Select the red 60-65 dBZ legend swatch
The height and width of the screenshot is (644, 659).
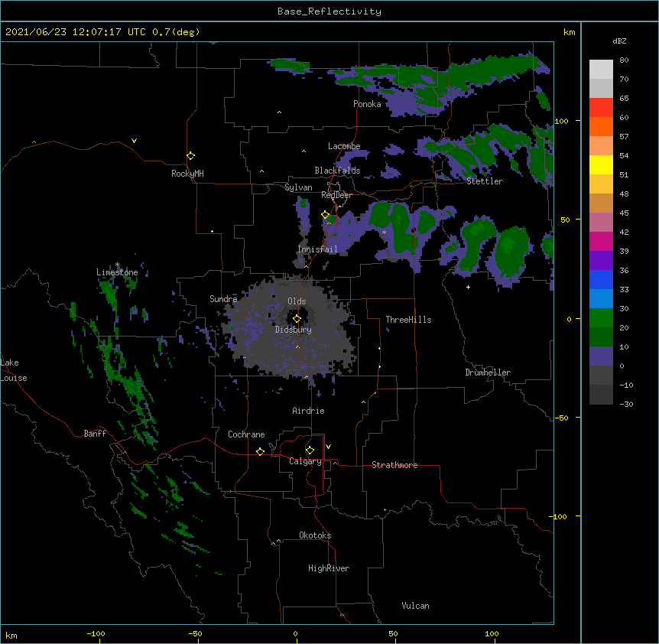[601, 107]
